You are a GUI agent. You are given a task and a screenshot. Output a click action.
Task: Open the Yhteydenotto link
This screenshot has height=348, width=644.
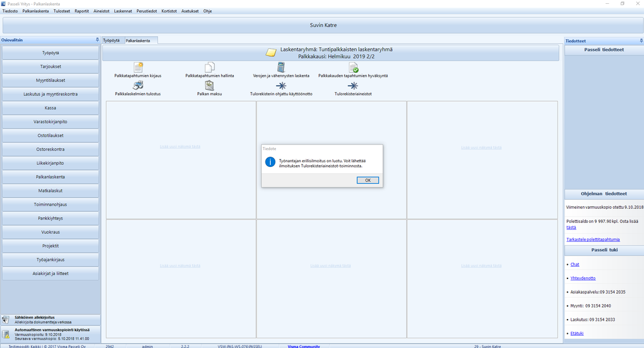coord(583,278)
